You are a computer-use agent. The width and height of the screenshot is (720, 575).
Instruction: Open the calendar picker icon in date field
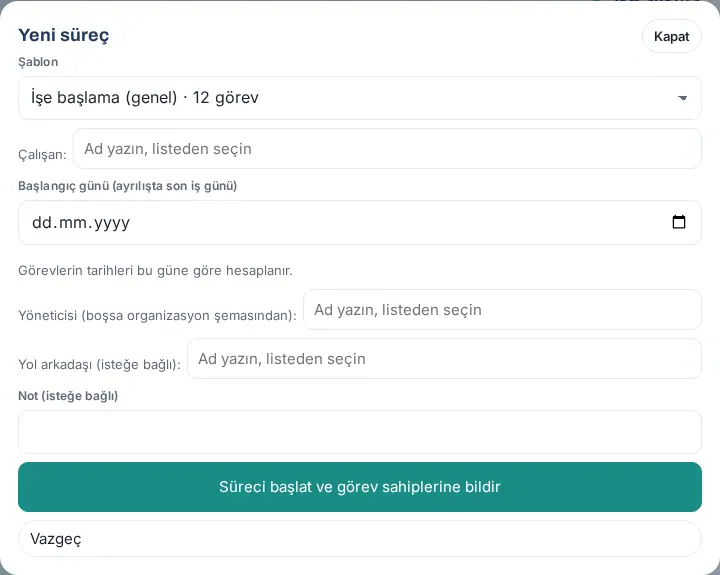click(x=679, y=222)
